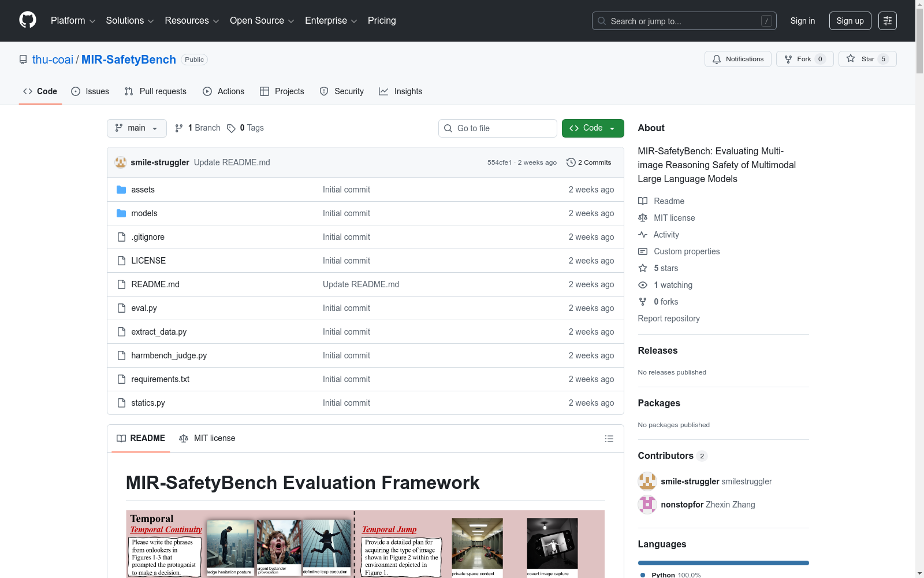Open the statics.py file
924x578 pixels.
pyautogui.click(x=148, y=403)
